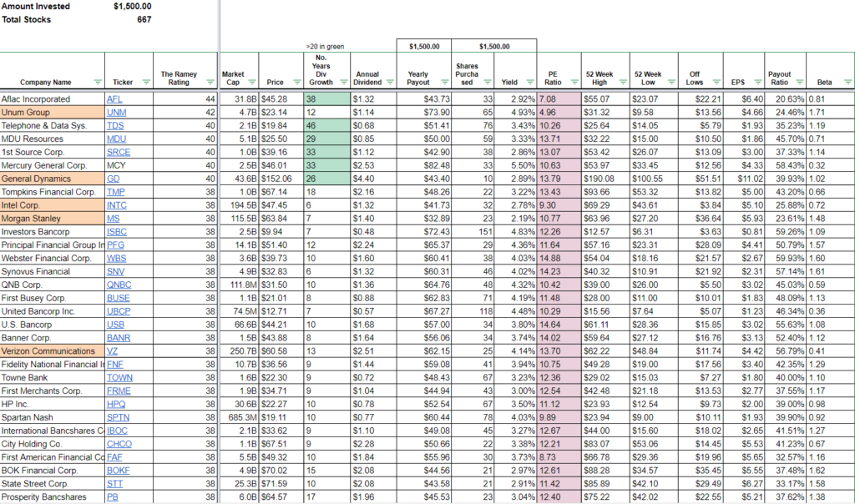Expand the Payout Ratio filter dropdown

pyautogui.click(x=800, y=81)
